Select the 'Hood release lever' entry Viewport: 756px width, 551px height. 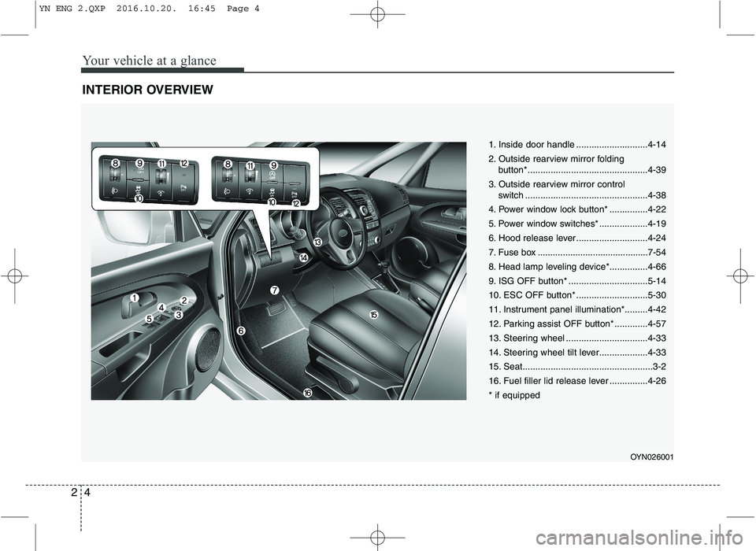[577, 239]
